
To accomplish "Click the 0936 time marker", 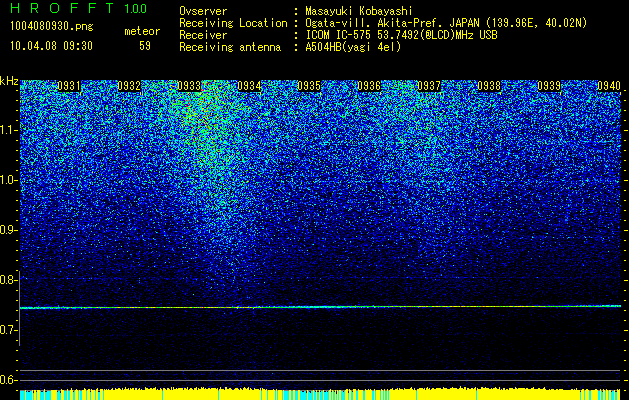I will [x=369, y=86].
